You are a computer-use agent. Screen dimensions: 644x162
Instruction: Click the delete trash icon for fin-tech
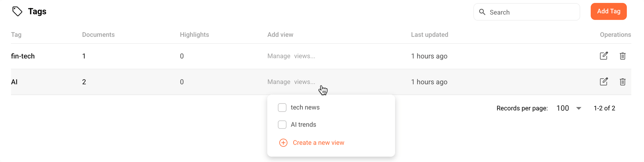623,56
